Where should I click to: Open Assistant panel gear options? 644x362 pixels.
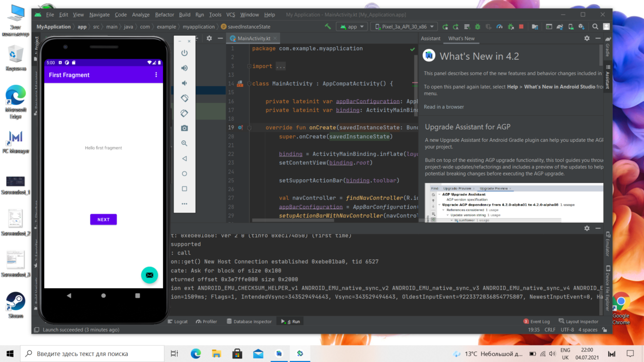click(x=587, y=38)
